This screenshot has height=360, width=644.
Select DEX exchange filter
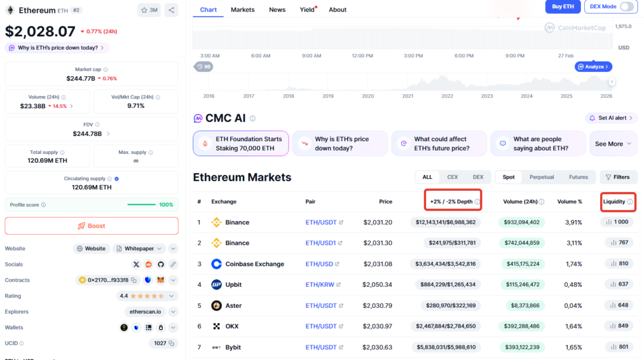pos(478,177)
